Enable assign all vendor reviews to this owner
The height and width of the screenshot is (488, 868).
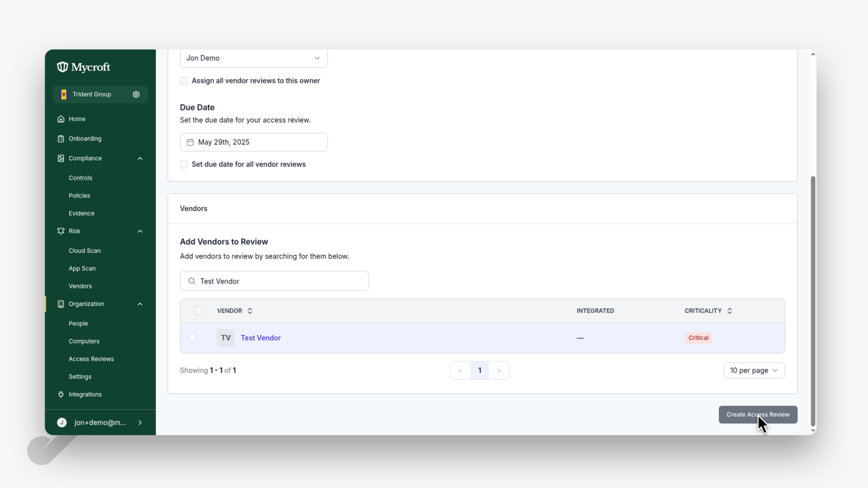pos(184,81)
